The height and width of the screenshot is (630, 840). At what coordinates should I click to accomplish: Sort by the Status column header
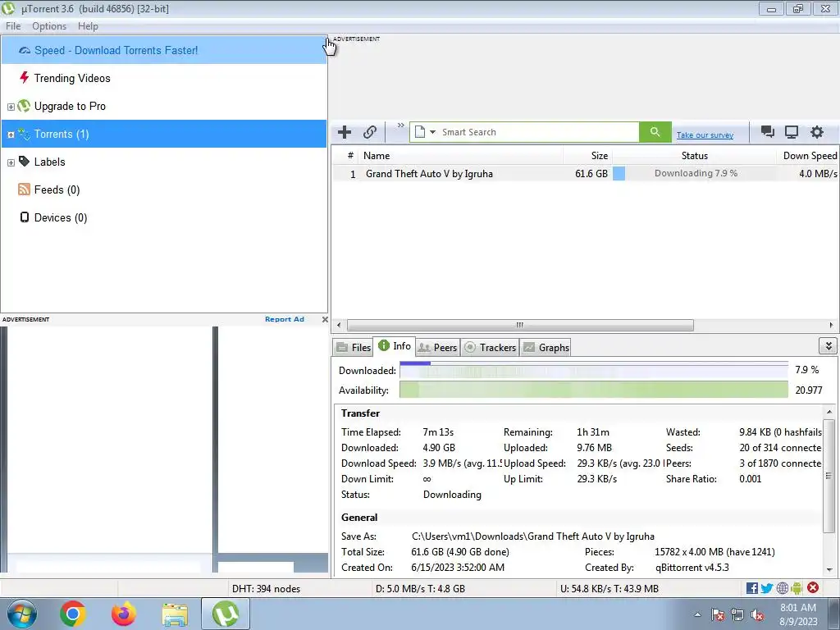click(x=694, y=156)
